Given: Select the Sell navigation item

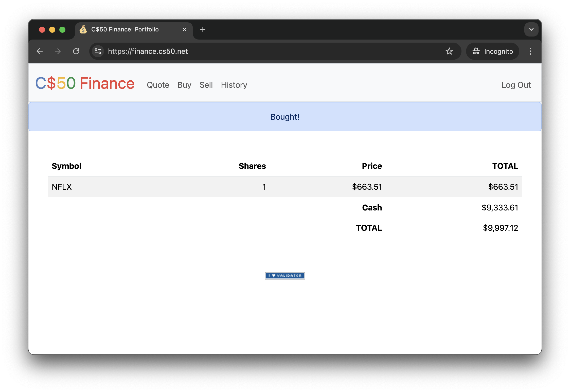Looking at the screenshot, I should click(x=206, y=85).
